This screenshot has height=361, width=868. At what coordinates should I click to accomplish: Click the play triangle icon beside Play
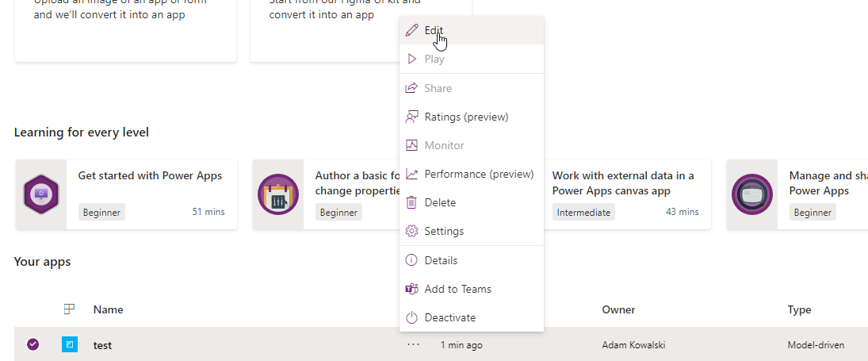pyautogui.click(x=411, y=59)
